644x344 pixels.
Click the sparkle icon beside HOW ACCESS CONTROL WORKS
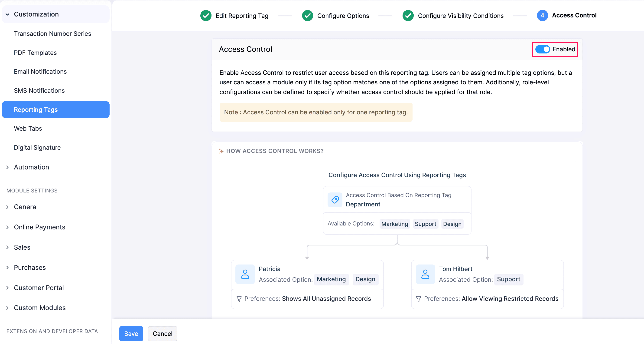(x=221, y=151)
